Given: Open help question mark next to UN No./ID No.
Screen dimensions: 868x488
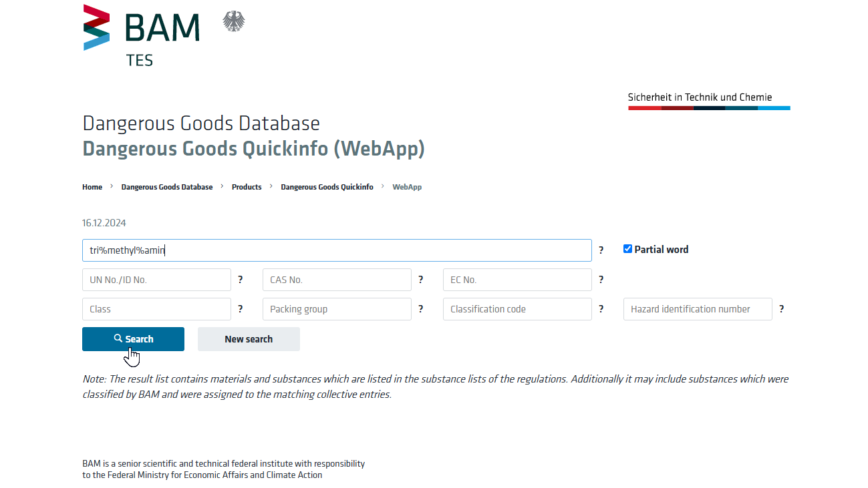Looking at the screenshot, I should coord(240,280).
